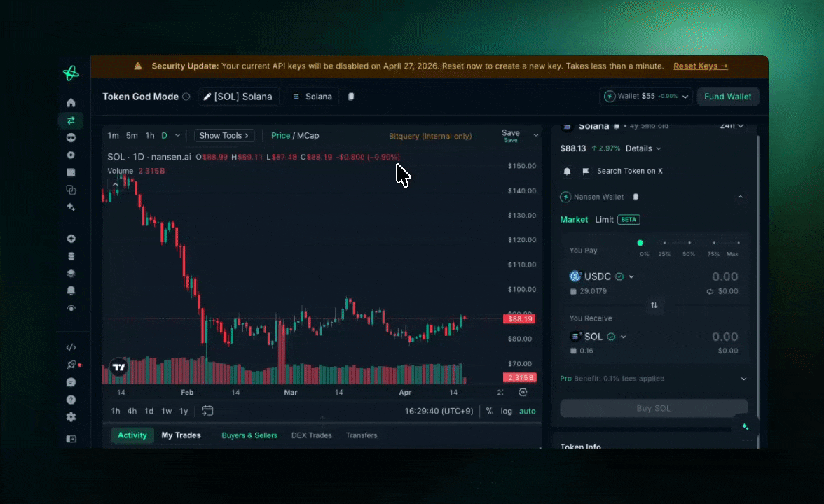824x504 pixels.
Task: Click the price alert bell near Search Token
Action: (567, 171)
